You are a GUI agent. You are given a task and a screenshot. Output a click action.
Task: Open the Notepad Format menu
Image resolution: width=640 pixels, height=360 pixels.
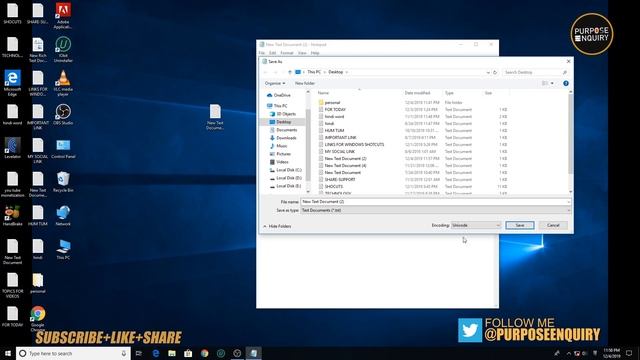(x=287, y=53)
